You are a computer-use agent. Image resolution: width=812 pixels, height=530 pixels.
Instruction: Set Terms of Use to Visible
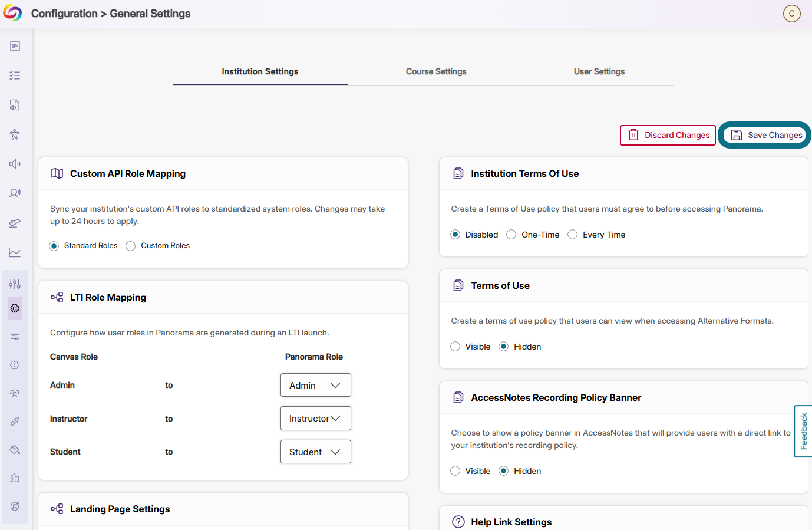pos(455,347)
